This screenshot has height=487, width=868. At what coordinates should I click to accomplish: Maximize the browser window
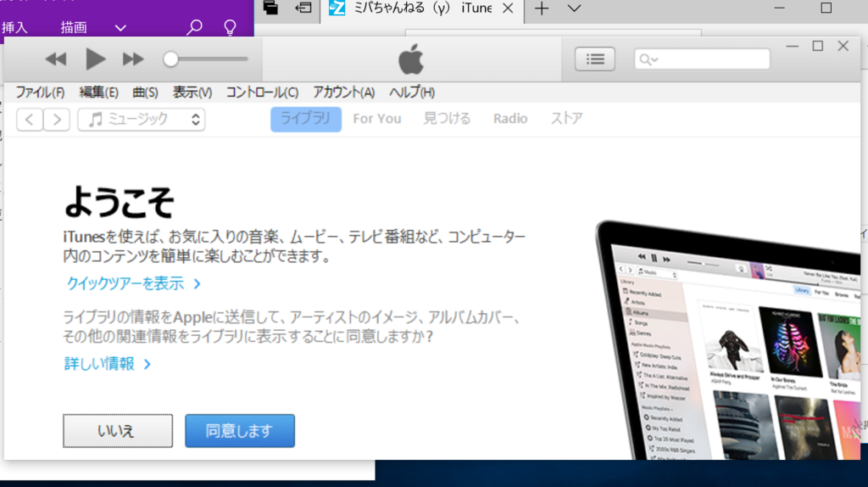coord(826,8)
